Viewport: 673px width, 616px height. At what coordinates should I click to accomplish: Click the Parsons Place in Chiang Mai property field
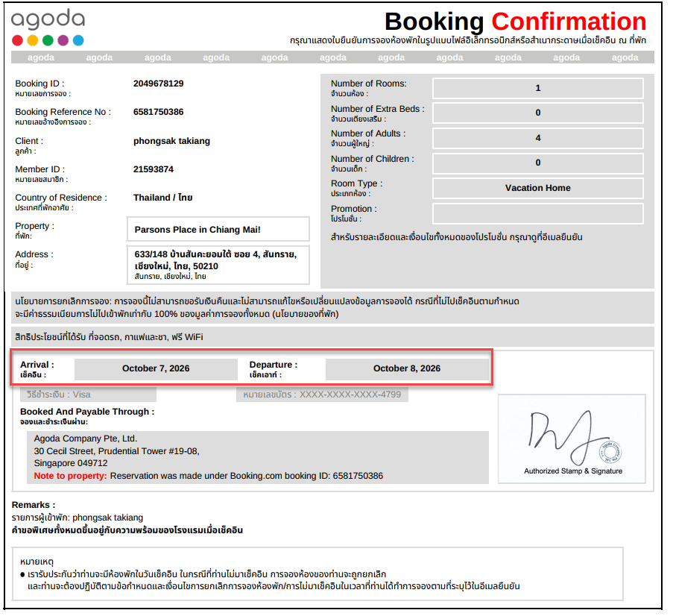pyautogui.click(x=218, y=230)
